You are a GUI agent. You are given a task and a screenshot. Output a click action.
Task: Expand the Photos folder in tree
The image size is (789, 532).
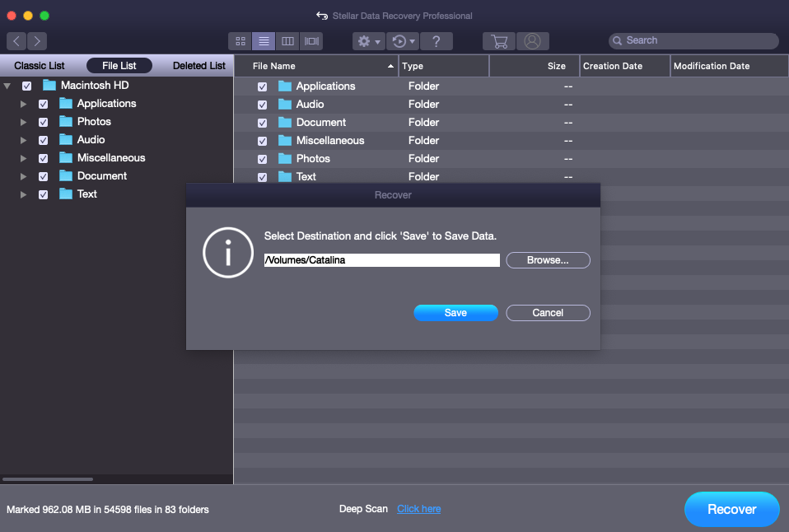23,123
